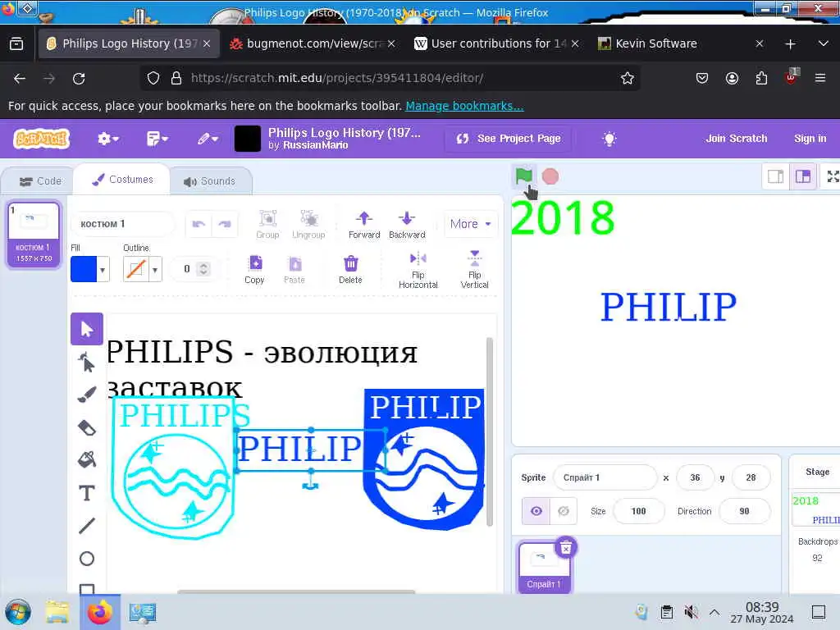Switch to bugmenot.com browser tab
Viewport: 840px width, 630px height.
coord(313,43)
